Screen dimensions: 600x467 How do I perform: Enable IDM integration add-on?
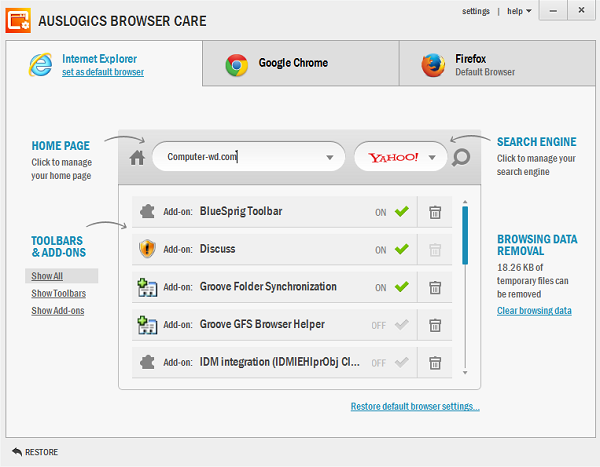click(x=401, y=362)
